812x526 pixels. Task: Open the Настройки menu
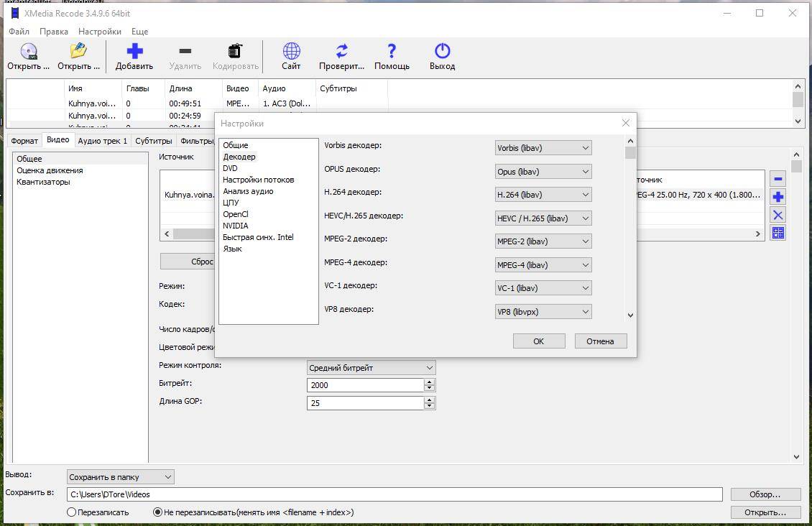100,32
